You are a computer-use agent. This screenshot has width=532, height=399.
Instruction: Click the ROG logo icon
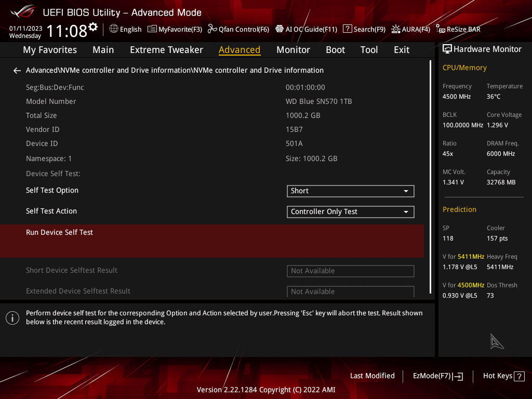[x=23, y=11]
